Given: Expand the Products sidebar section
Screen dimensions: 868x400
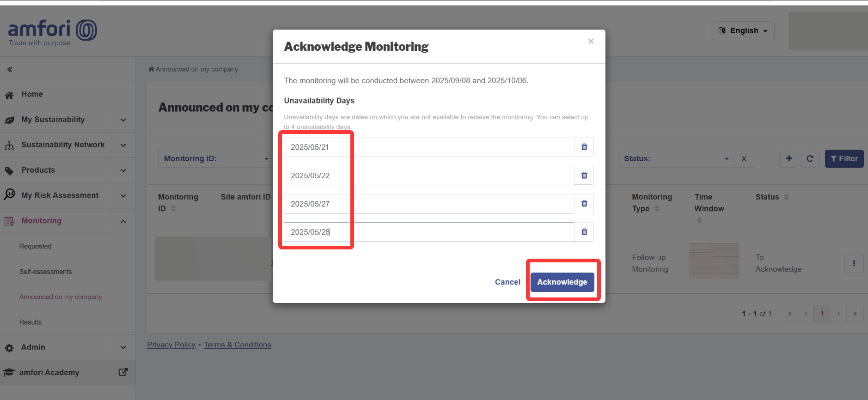Looking at the screenshot, I should point(123,170).
